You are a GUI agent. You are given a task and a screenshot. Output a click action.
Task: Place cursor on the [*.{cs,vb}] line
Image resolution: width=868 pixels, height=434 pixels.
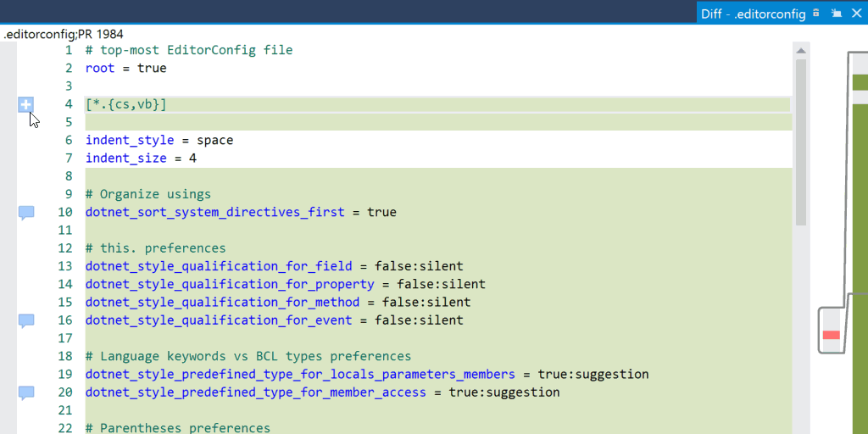(x=126, y=104)
